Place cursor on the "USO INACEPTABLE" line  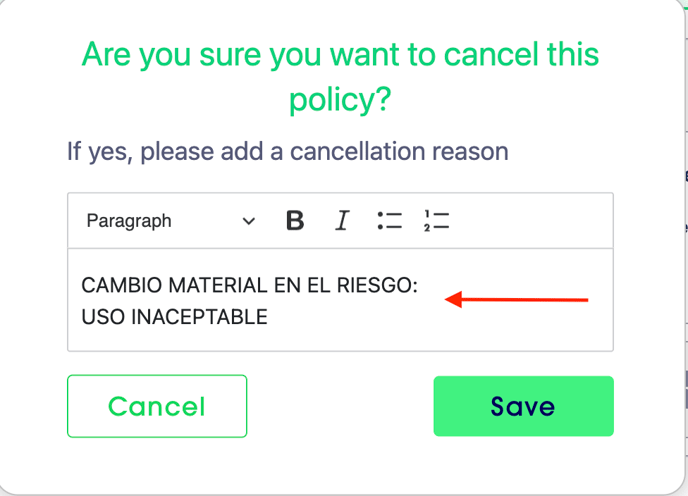[x=175, y=318]
